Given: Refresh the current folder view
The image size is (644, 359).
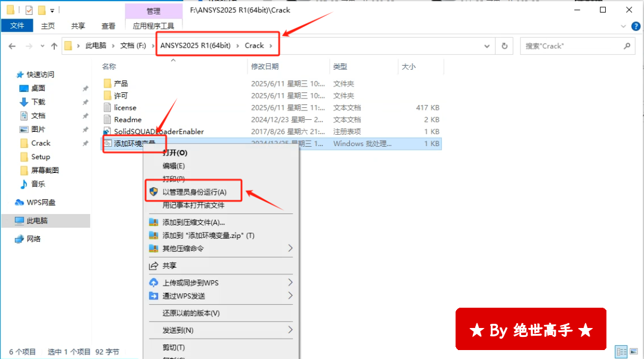Looking at the screenshot, I should pyautogui.click(x=504, y=46).
